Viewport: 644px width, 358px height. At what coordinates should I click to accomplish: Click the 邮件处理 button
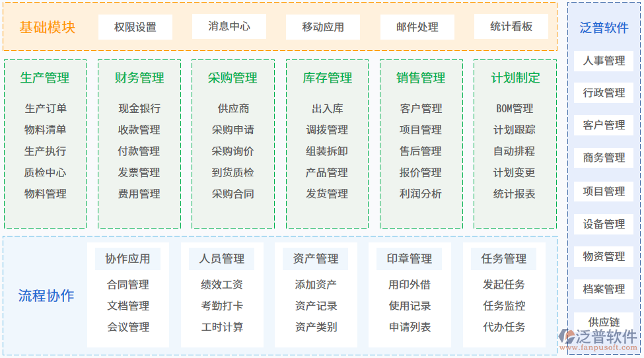[417, 27]
